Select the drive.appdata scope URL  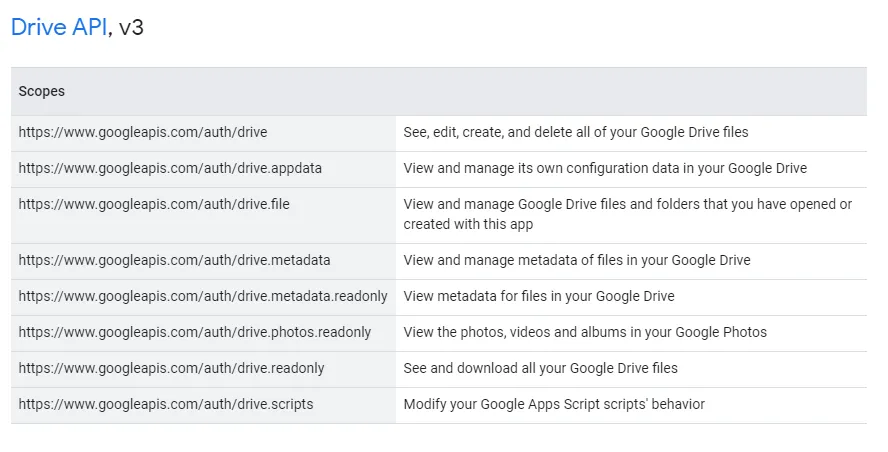pyautogui.click(x=170, y=168)
